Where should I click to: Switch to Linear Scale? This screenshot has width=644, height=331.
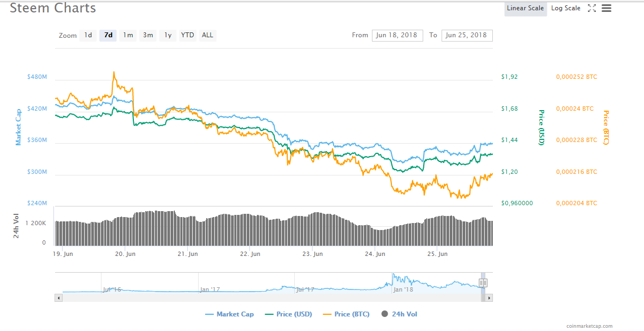pyautogui.click(x=525, y=8)
